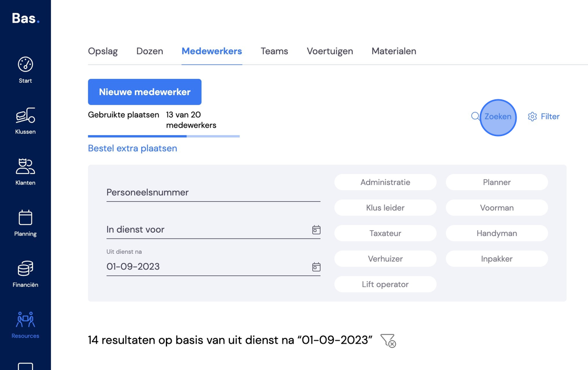Toggle the Verhuizer role filter
Viewport: 588px width, 370px height.
tap(385, 259)
